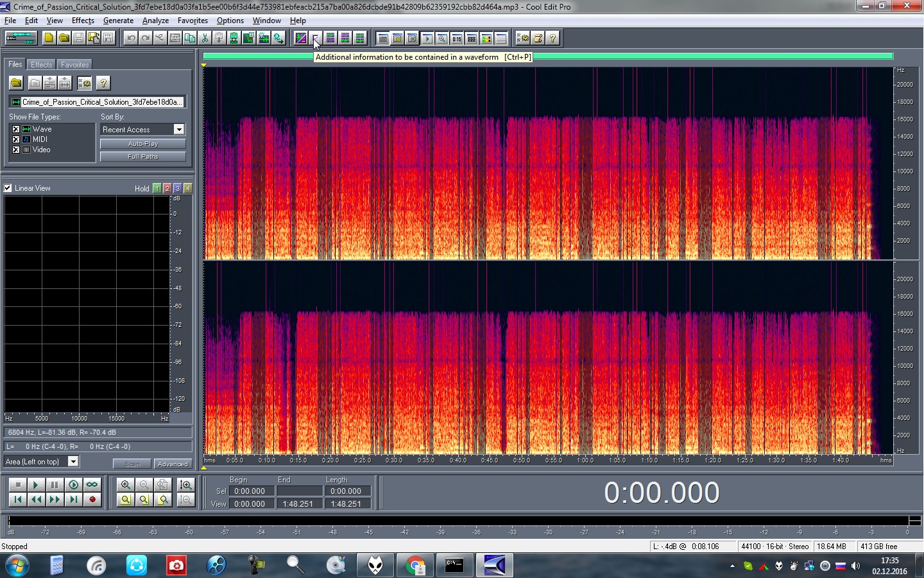Click the Zoom In Vertically icon
Screen dimensions: 924x578
tap(186, 485)
